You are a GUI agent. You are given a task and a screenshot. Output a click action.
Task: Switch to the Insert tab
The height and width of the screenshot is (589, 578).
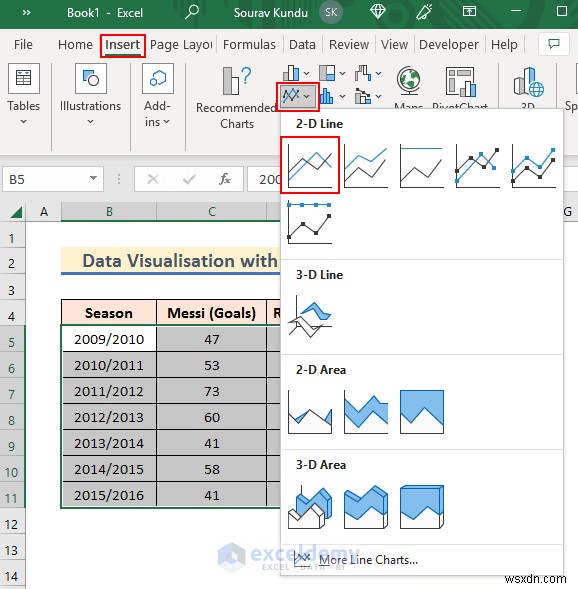[x=122, y=45]
